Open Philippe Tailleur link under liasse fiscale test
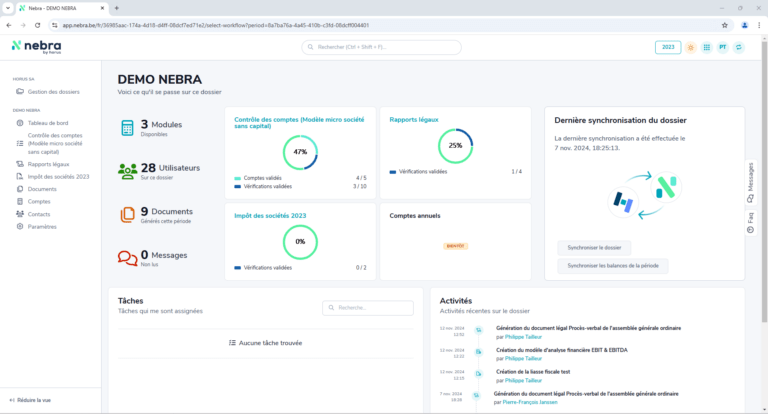768x414 pixels. pyautogui.click(x=523, y=381)
